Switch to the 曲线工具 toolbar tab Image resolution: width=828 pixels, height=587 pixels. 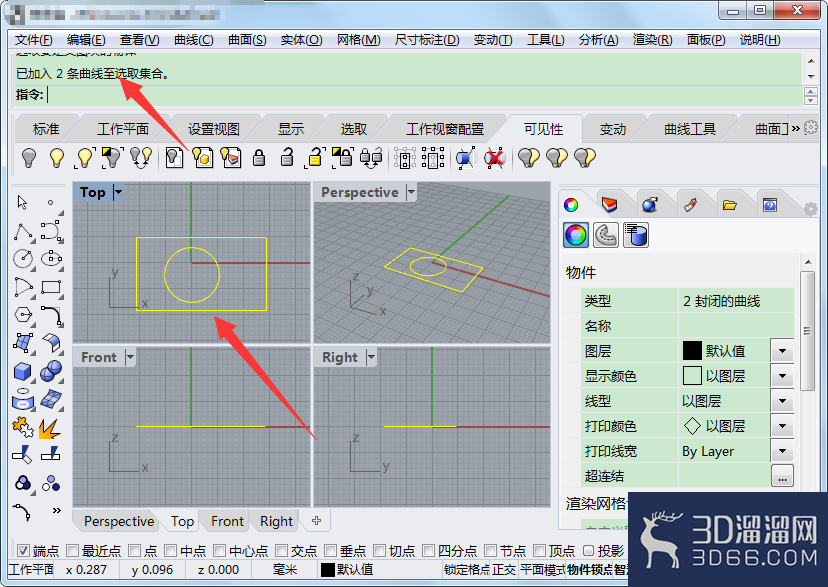(690, 129)
